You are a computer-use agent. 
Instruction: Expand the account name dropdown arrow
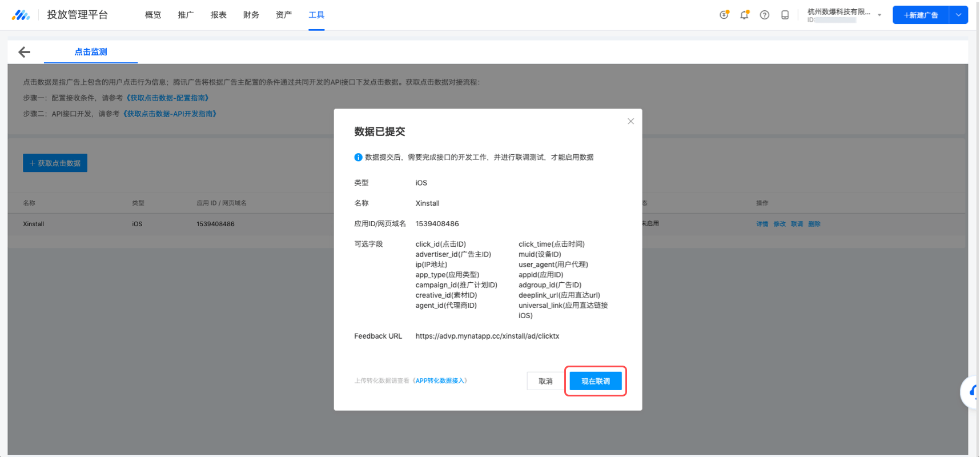[x=879, y=15]
